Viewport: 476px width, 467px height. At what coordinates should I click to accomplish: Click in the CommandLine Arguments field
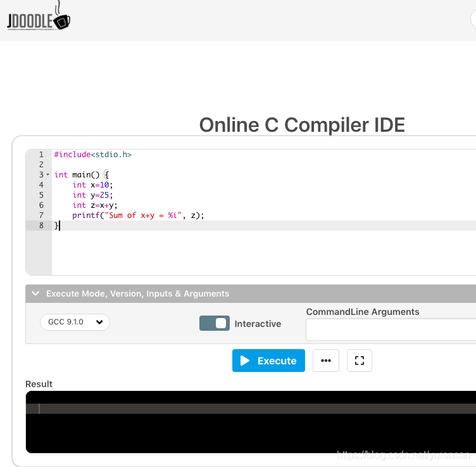coord(391,329)
